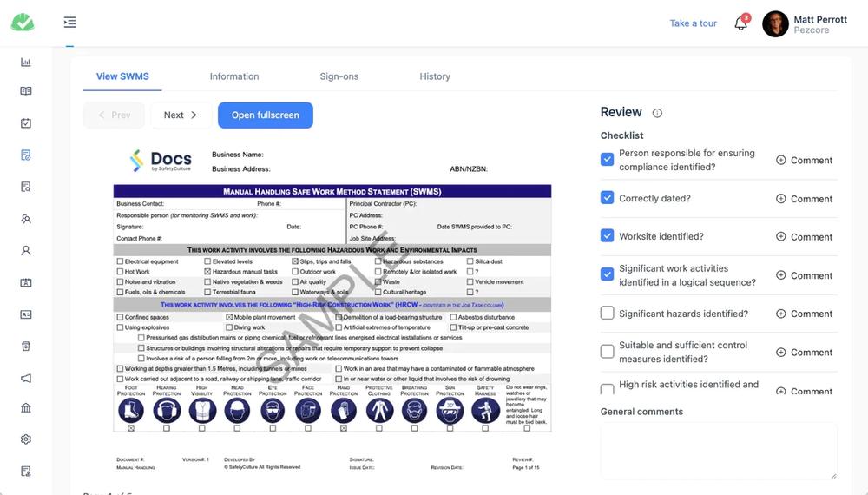868x495 pixels.
Task: Open the ID card sidebar icon
Action: pyautogui.click(x=25, y=314)
